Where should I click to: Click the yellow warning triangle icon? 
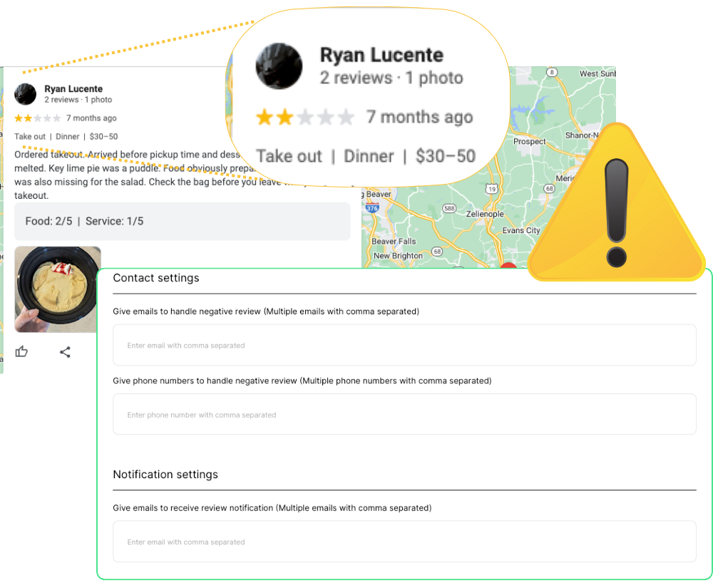click(x=617, y=203)
